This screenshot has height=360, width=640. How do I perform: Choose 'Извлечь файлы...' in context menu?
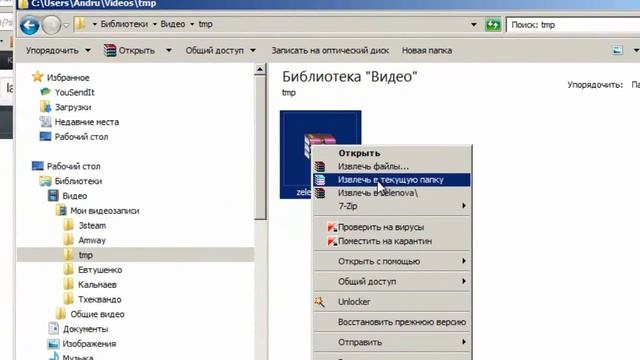coord(391,167)
